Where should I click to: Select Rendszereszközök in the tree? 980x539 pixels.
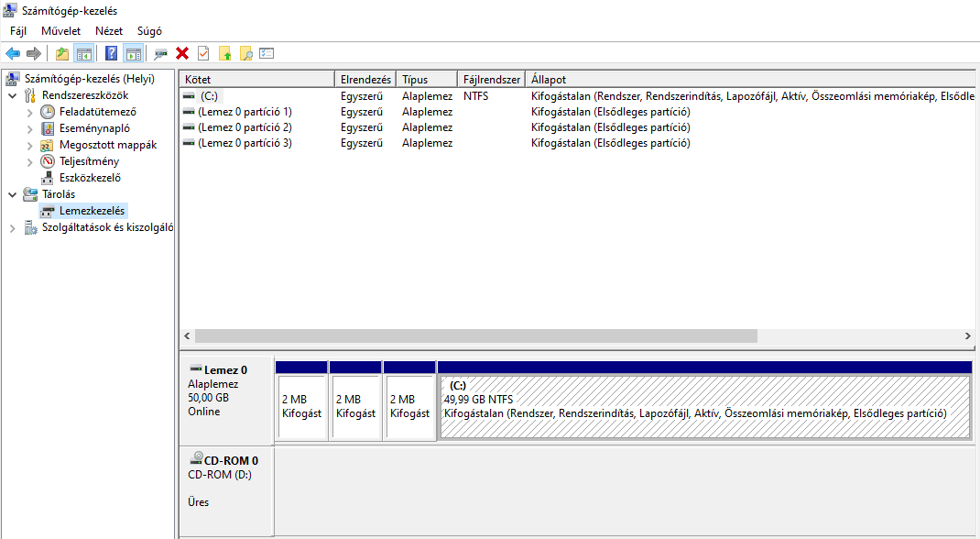[85, 95]
